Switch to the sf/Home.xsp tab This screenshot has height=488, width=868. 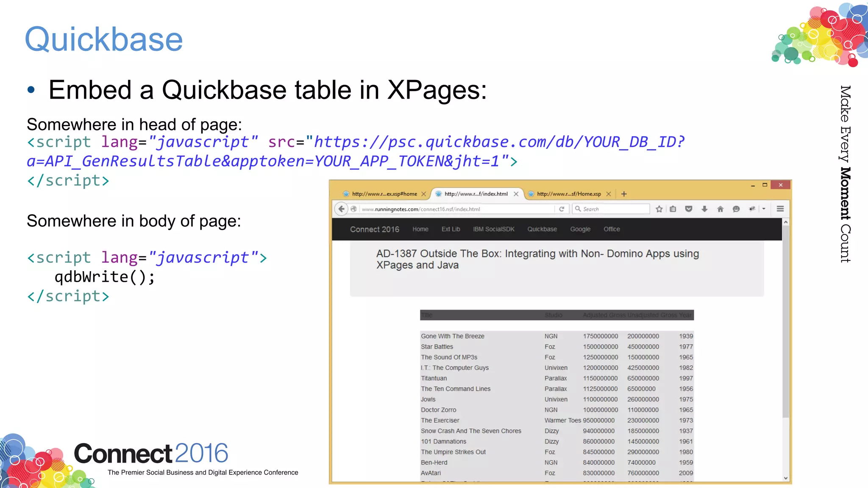click(569, 194)
